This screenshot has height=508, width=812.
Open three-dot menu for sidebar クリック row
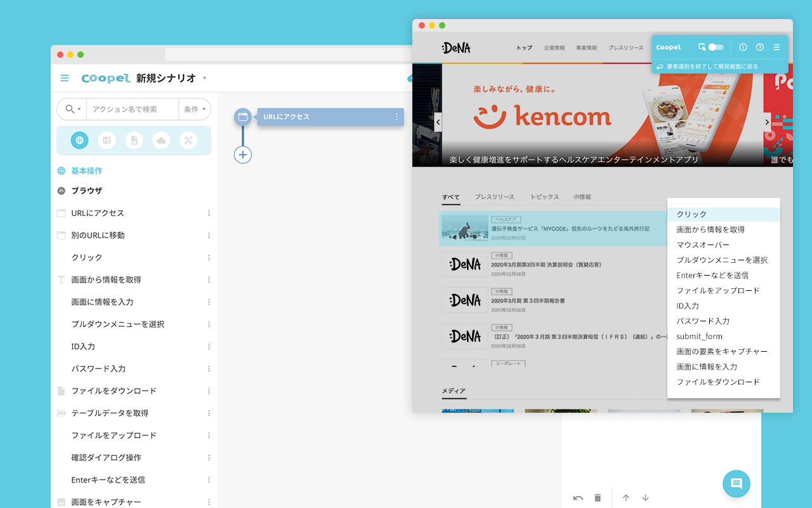(x=209, y=257)
